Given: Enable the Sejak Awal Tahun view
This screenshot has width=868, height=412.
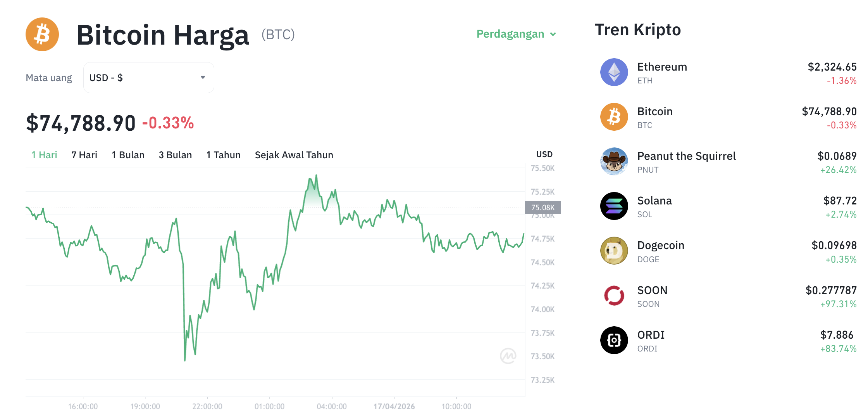Looking at the screenshot, I should (x=294, y=155).
